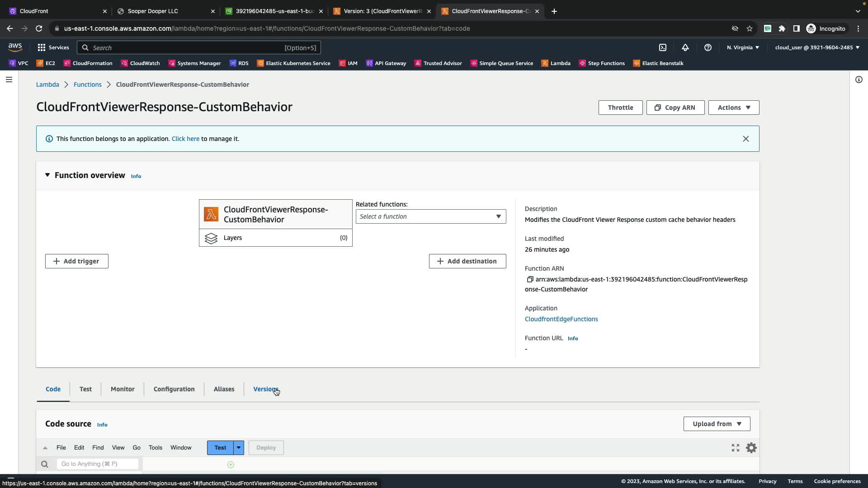The width and height of the screenshot is (868, 488).
Task: Click the Add trigger button
Action: [x=76, y=261]
